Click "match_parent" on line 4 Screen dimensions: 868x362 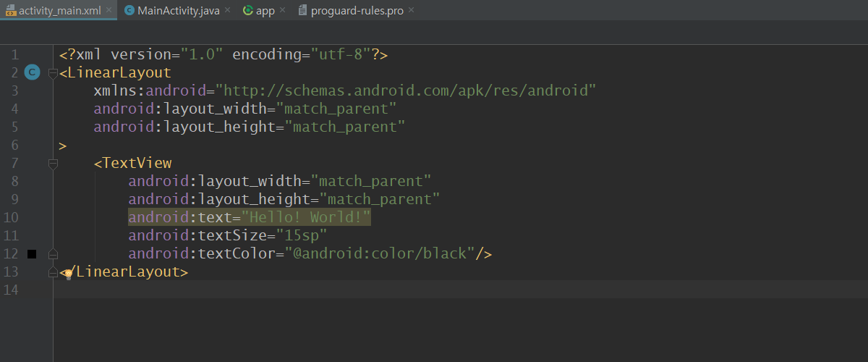tap(336, 109)
